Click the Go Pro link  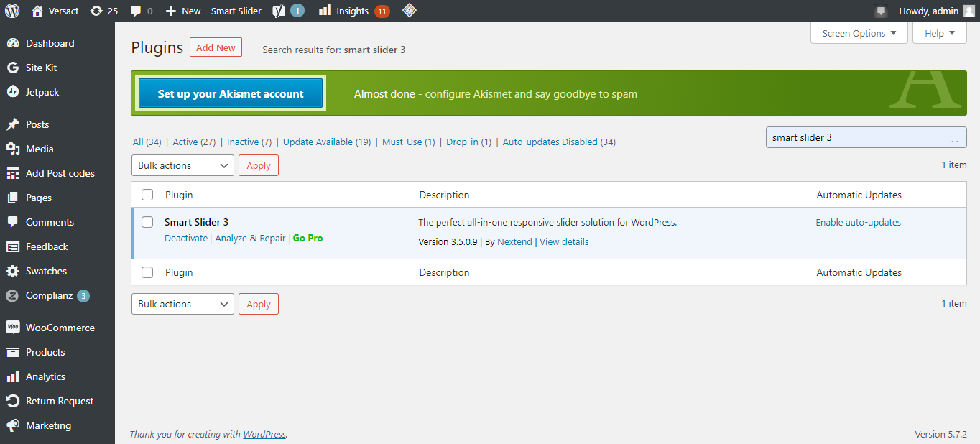pyautogui.click(x=308, y=239)
